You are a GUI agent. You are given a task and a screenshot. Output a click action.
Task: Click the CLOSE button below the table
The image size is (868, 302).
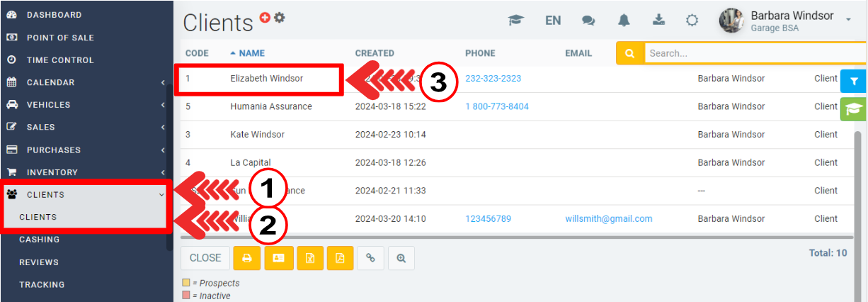(x=205, y=258)
